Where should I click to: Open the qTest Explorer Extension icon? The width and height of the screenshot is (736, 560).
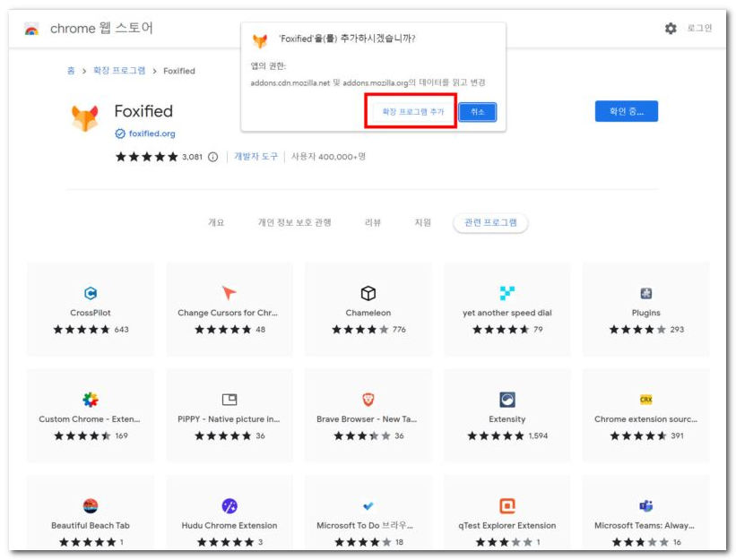[507, 506]
